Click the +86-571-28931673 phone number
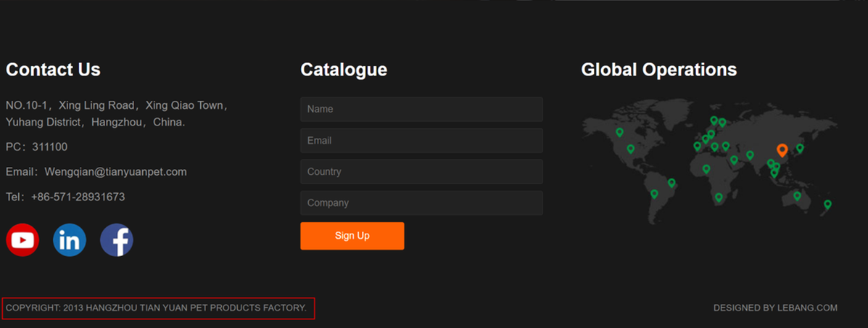868x328 pixels. (x=78, y=197)
